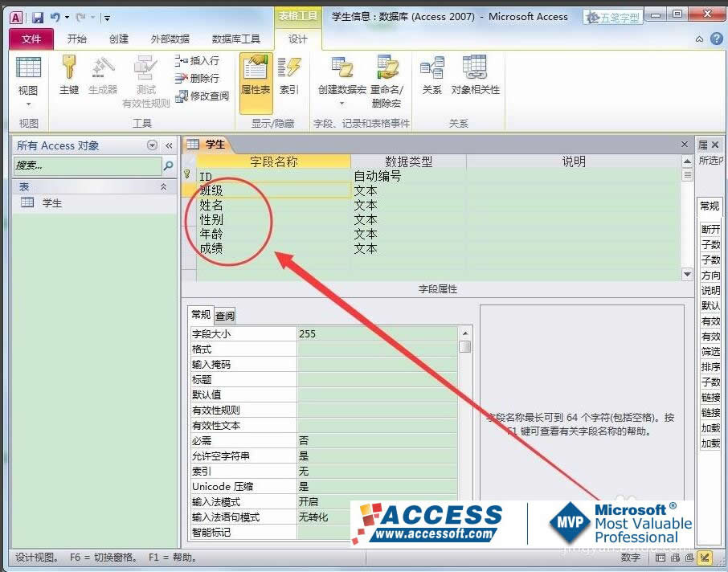Click the 索引 property value 无
This screenshot has width=728, height=572.
coord(378,472)
